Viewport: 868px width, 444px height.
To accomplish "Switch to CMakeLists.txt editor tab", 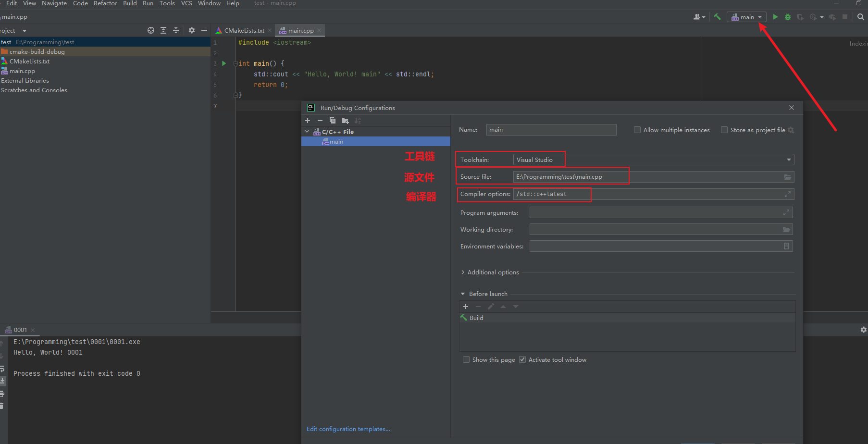I will click(x=244, y=30).
